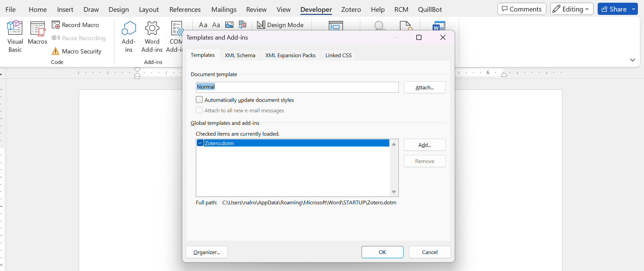Click the Attach... button
644x271 pixels.
(x=424, y=87)
